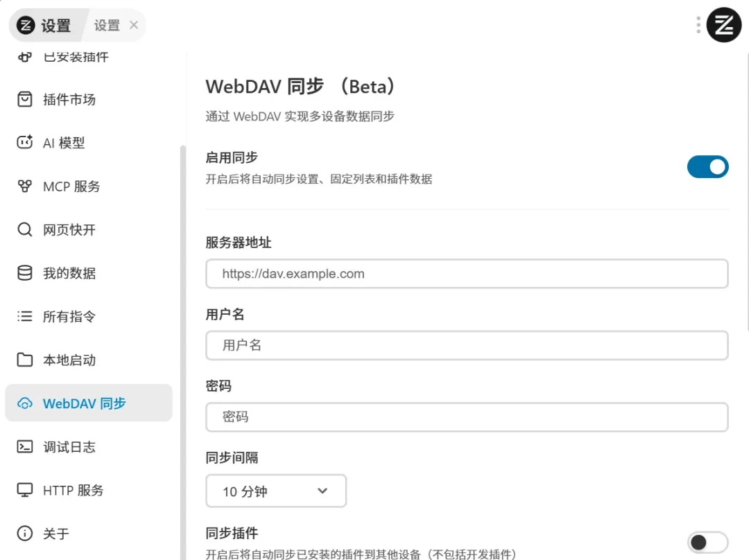This screenshot has width=749, height=560.
Task: Select MCP 服务 in the sidebar
Action: tap(89, 186)
